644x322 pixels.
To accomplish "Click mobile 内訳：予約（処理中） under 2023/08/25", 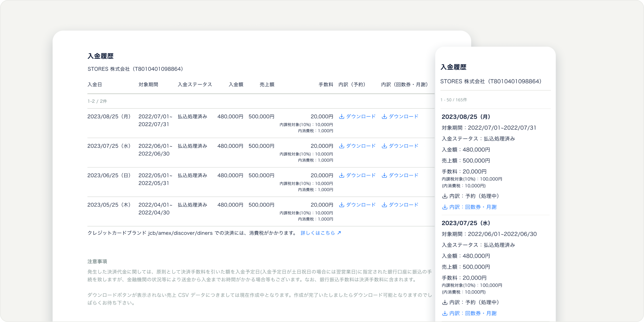I will tap(474, 196).
